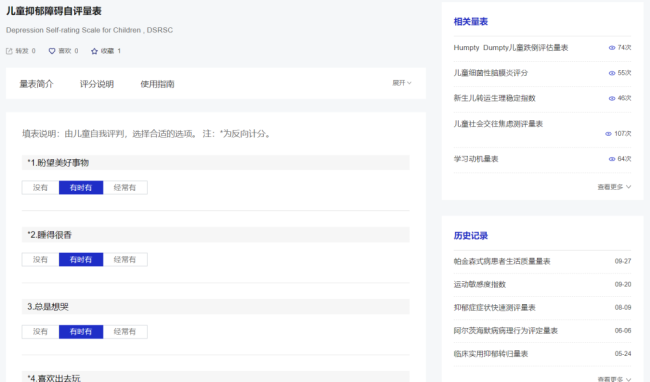
Task: Select 没有 for question 1 盼望美好事物
Action: coord(40,188)
